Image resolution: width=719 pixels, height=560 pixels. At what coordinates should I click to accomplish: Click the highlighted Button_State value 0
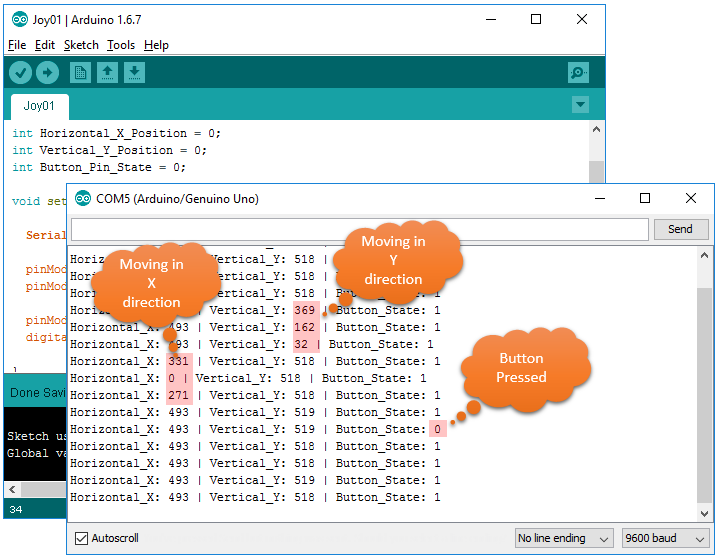tap(437, 429)
